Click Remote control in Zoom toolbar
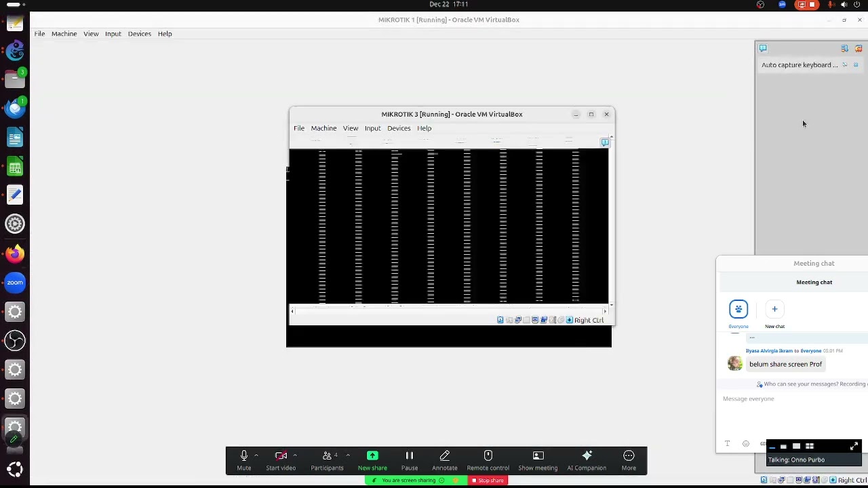868x488 pixels. [488, 460]
